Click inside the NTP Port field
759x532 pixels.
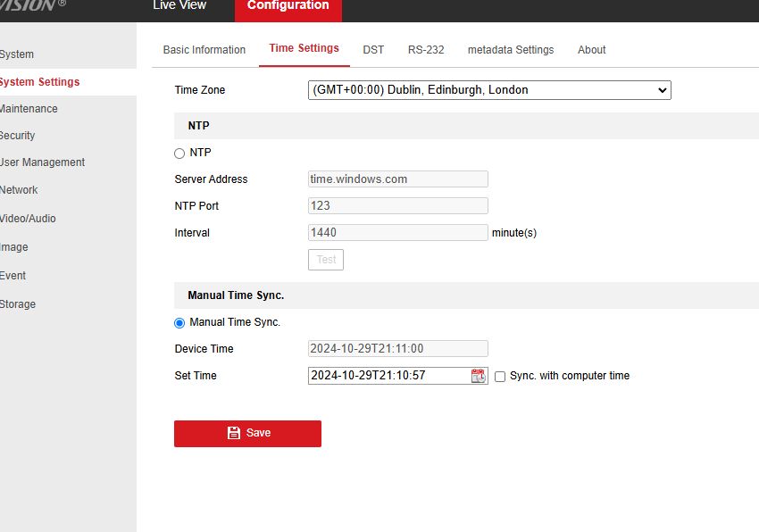pos(397,205)
